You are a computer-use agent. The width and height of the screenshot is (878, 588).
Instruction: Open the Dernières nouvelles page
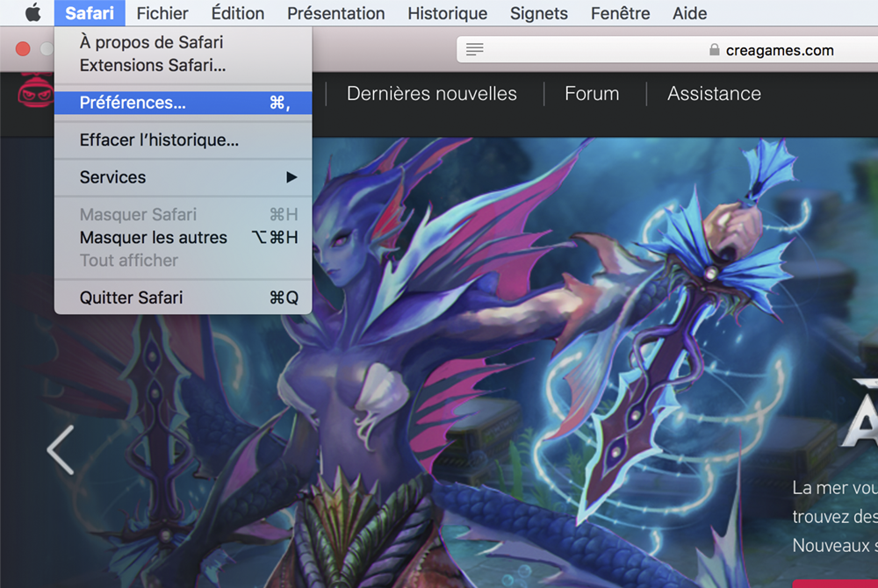coord(432,94)
